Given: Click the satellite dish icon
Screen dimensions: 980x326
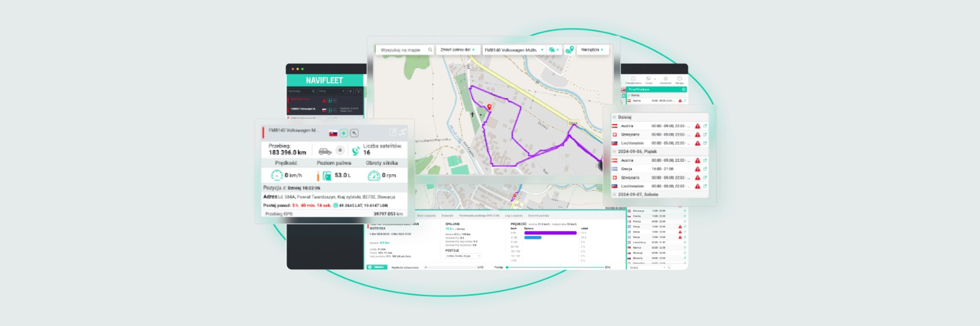Looking at the screenshot, I should point(355,151).
